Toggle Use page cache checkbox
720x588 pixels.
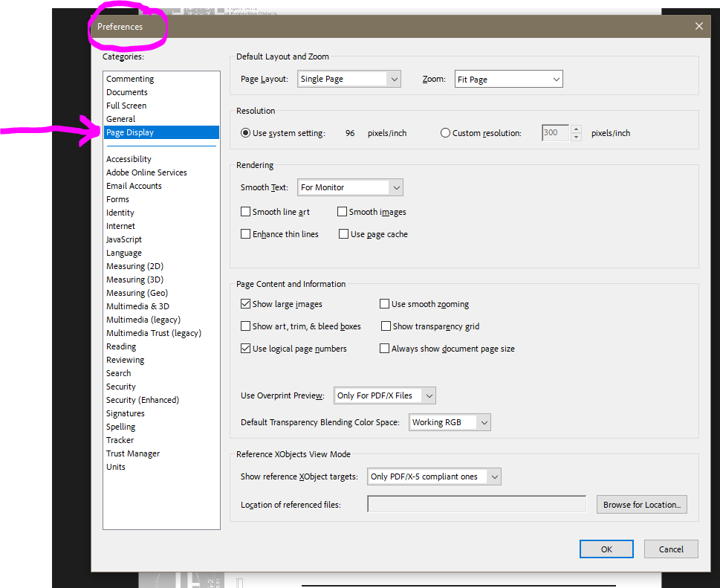tap(343, 234)
